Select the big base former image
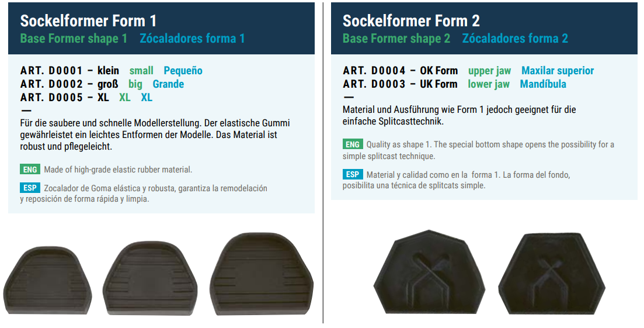644x328 pixels. coord(150,278)
